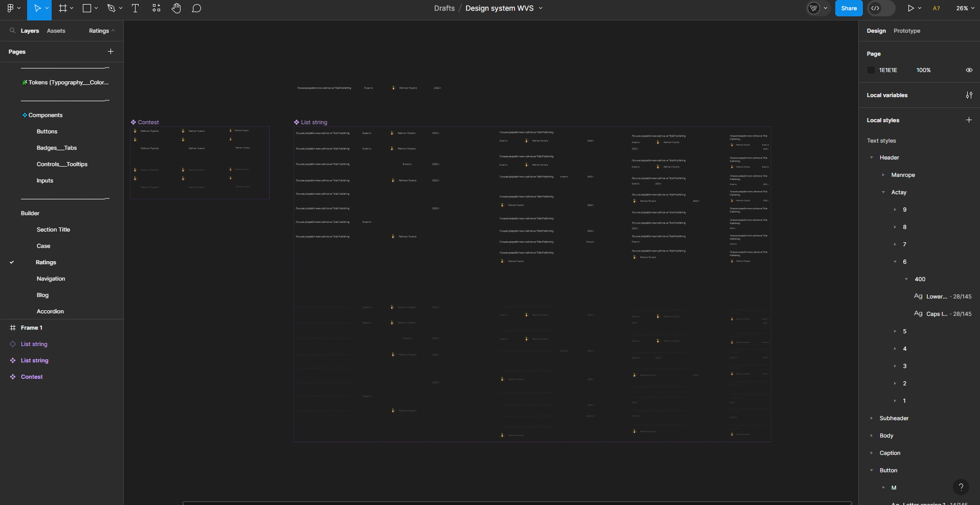The height and width of the screenshot is (505, 980).
Task: Click the Contest component layer icon
Action: 13,377
